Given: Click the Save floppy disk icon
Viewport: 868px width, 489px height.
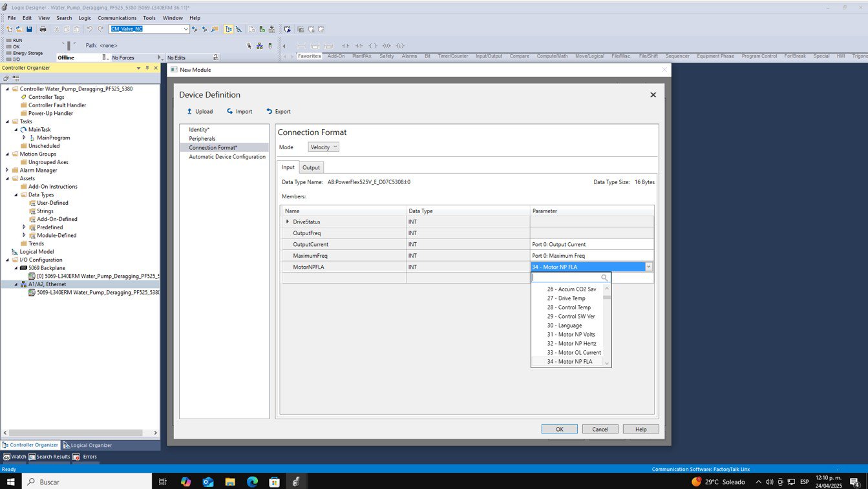Looking at the screenshot, I should click(x=29, y=29).
